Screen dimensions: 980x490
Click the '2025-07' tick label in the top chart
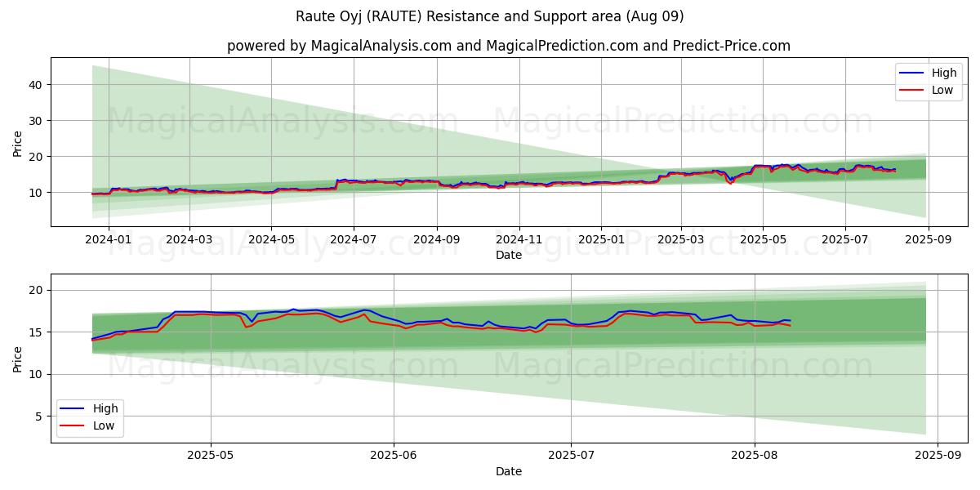click(x=845, y=240)
